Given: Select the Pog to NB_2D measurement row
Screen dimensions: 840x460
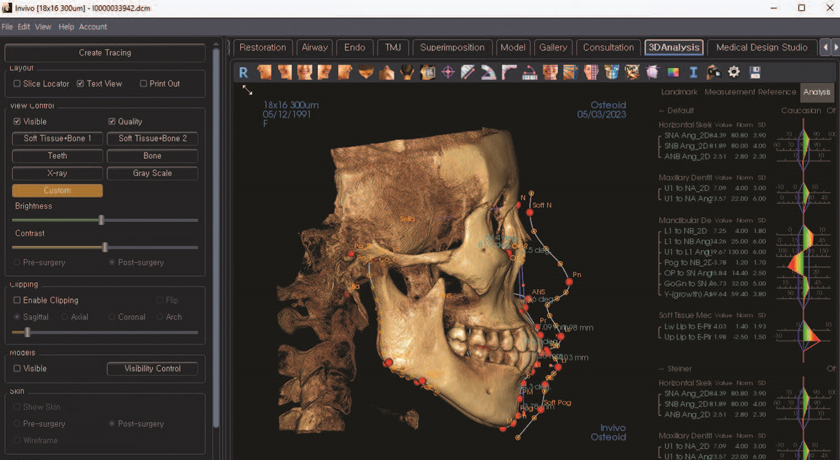Looking at the screenshot, I should (715, 262).
